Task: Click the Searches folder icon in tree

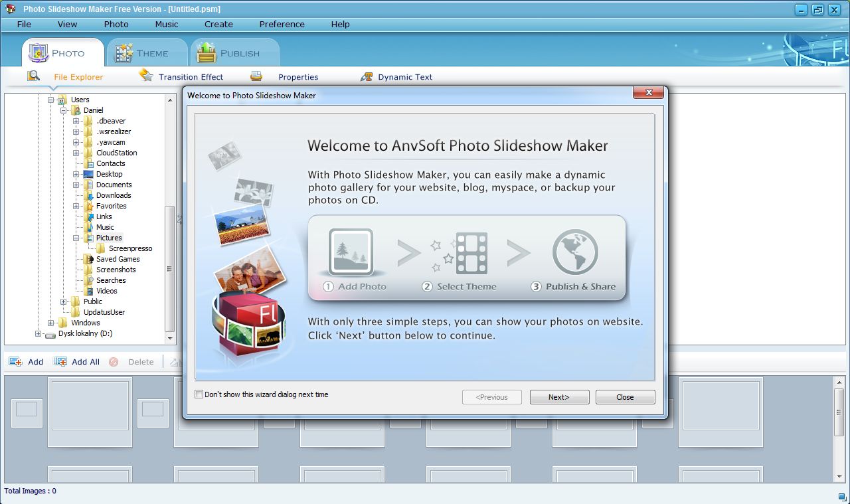Action: tap(88, 280)
